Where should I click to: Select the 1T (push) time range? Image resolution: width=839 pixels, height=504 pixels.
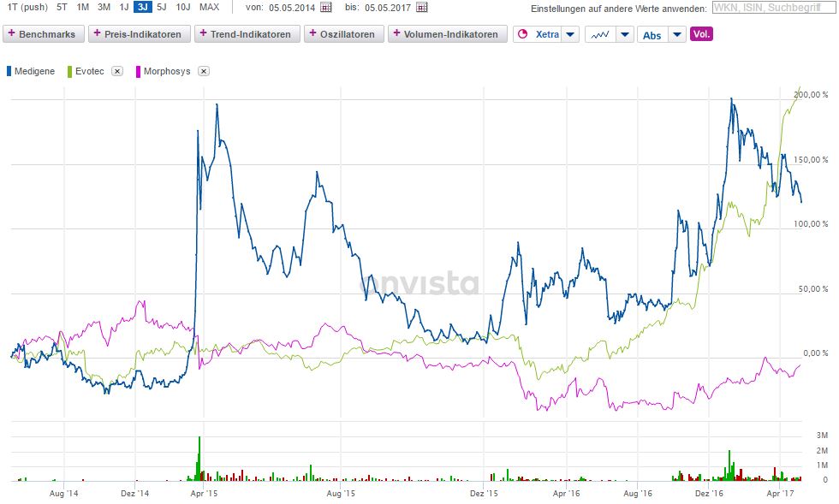[x=27, y=8]
